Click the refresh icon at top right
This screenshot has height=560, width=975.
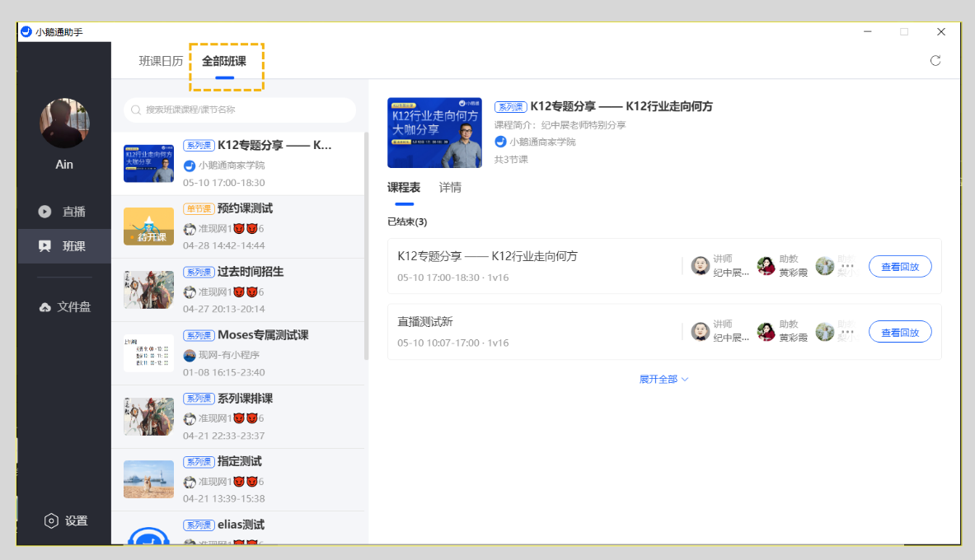coord(935,60)
